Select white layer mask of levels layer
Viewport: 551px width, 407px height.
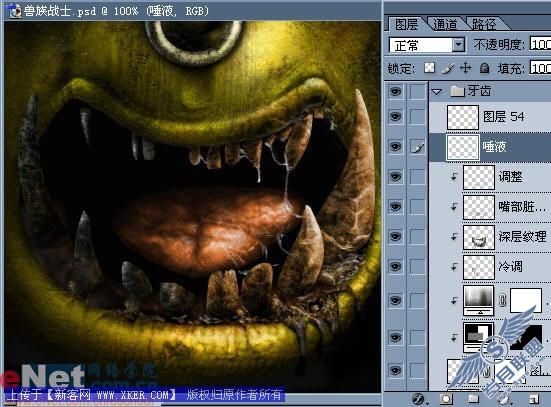point(526,301)
